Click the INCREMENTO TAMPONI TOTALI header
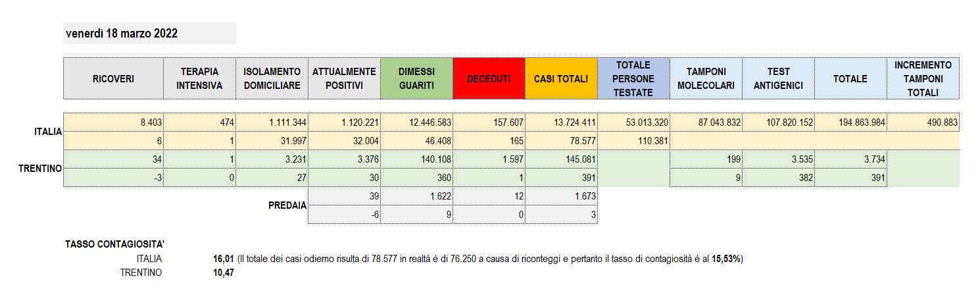The image size is (980, 295). [x=923, y=79]
